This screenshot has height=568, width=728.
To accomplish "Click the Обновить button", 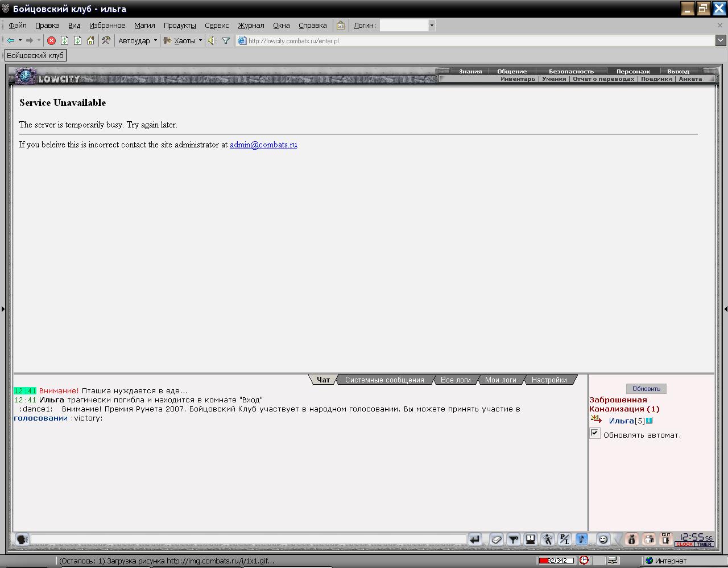I will click(646, 389).
